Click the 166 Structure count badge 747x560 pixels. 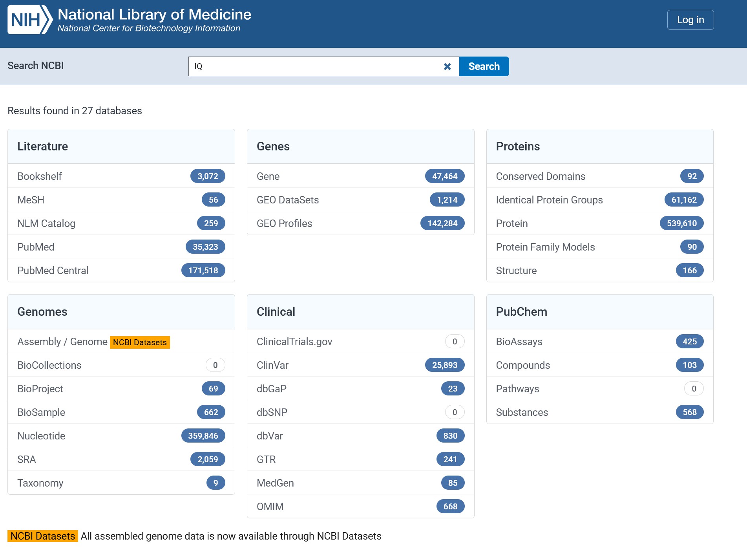click(690, 271)
